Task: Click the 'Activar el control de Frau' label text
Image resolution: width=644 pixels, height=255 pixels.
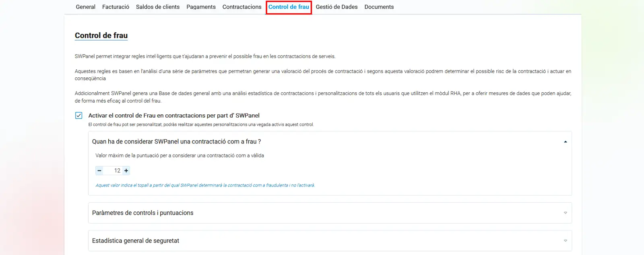Action: coord(173,116)
